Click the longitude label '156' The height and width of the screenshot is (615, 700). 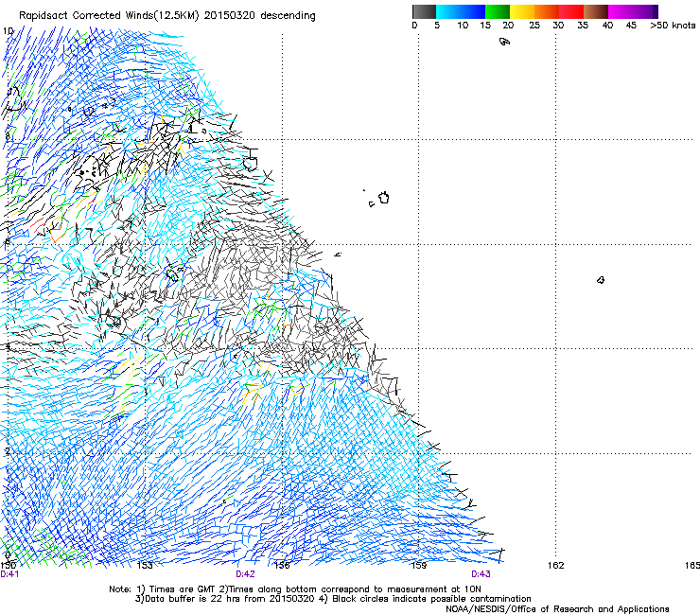pos(282,566)
